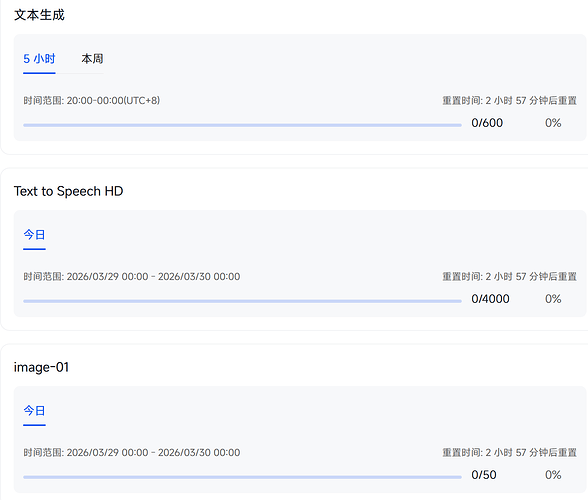Click the 0/50 usage value
The image size is (588, 500).
484,475
